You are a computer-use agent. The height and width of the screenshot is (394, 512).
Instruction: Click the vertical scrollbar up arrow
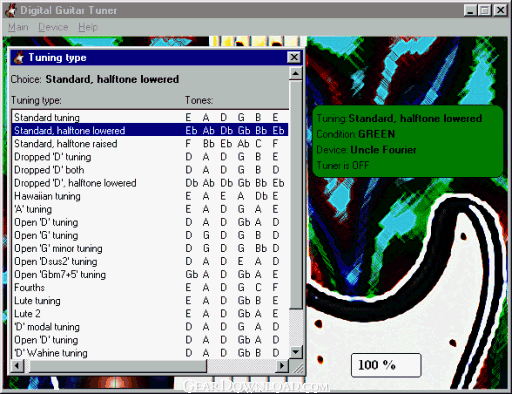tap(296, 73)
